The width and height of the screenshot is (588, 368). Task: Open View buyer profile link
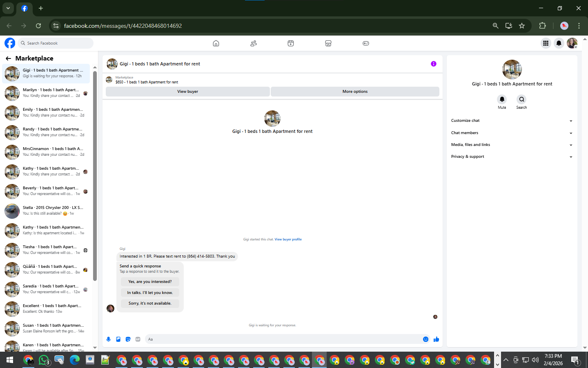tap(288, 240)
